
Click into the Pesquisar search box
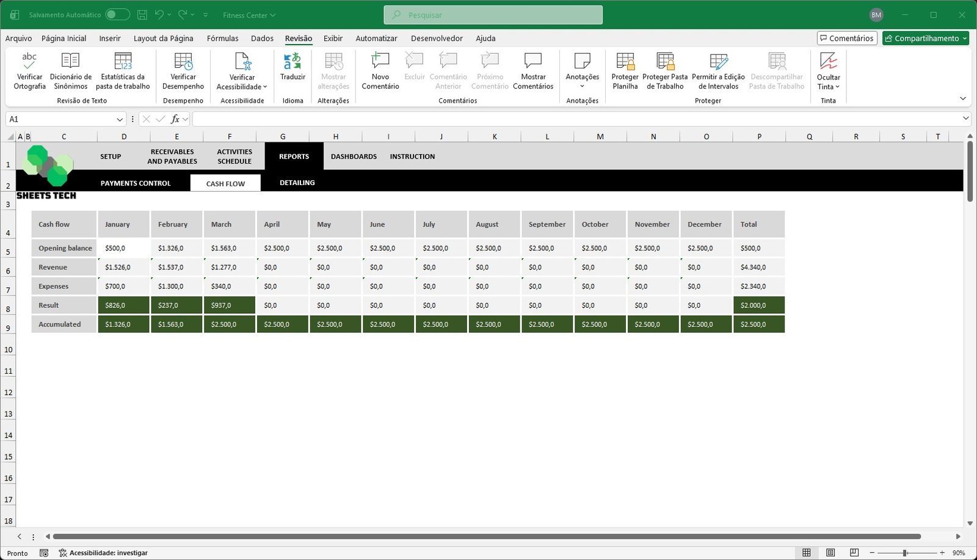[493, 15]
